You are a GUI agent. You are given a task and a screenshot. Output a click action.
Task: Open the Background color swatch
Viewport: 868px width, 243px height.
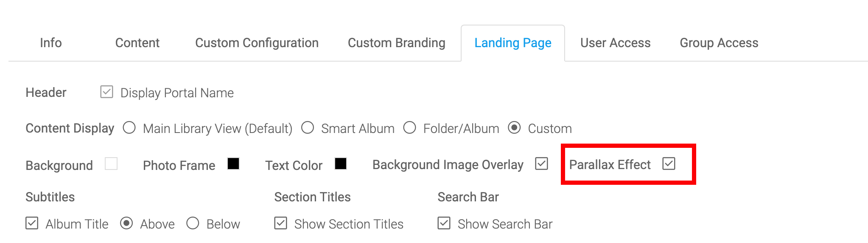tap(111, 164)
